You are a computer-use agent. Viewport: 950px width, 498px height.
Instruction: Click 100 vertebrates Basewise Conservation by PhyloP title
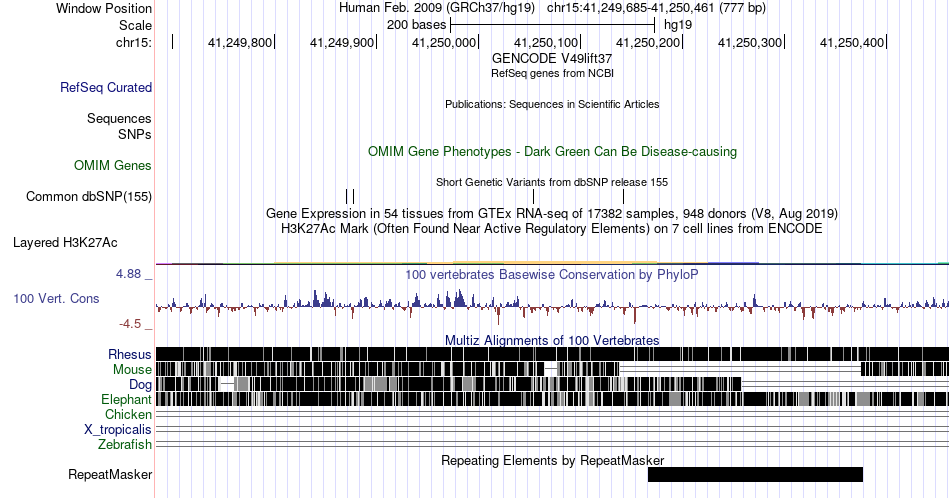tap(552, 274)
